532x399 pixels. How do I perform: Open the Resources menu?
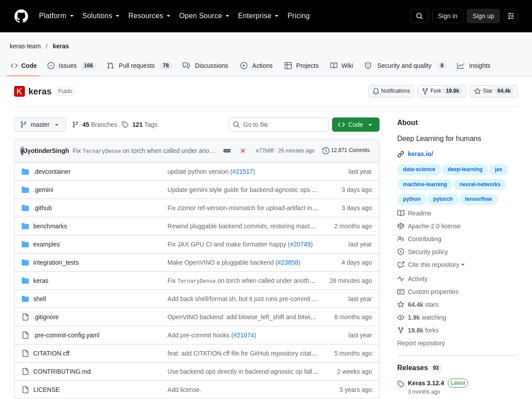(x=149, y=16)
